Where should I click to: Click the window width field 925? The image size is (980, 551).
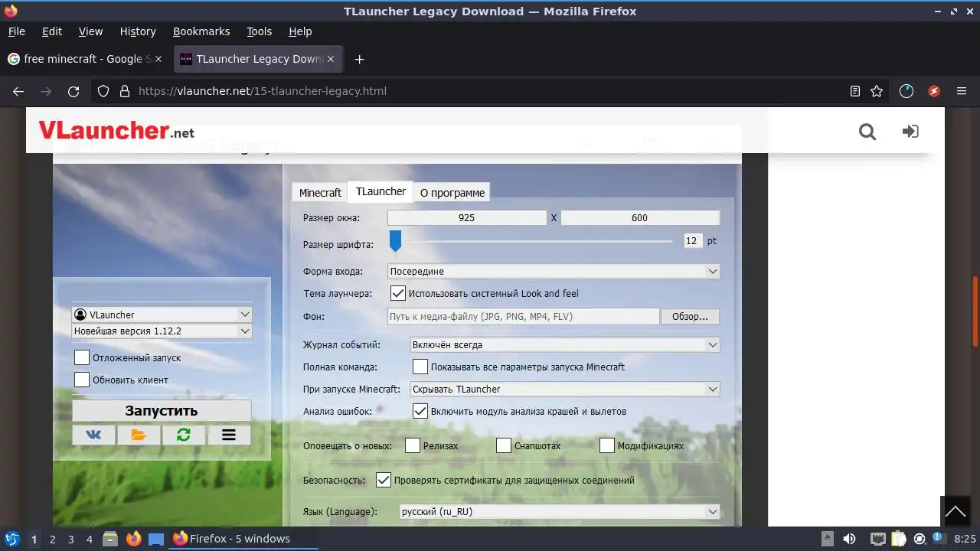tap(467, 218)
